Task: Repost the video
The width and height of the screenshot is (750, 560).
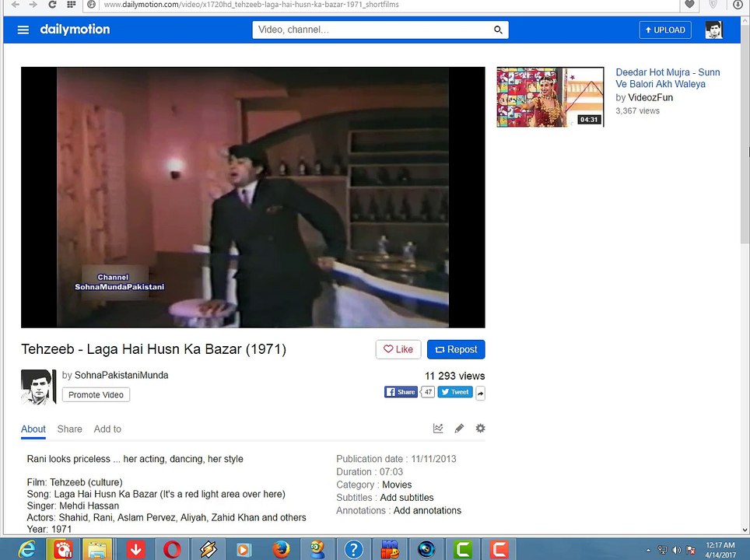Action: pyautogui.click(x=456, y=349)
